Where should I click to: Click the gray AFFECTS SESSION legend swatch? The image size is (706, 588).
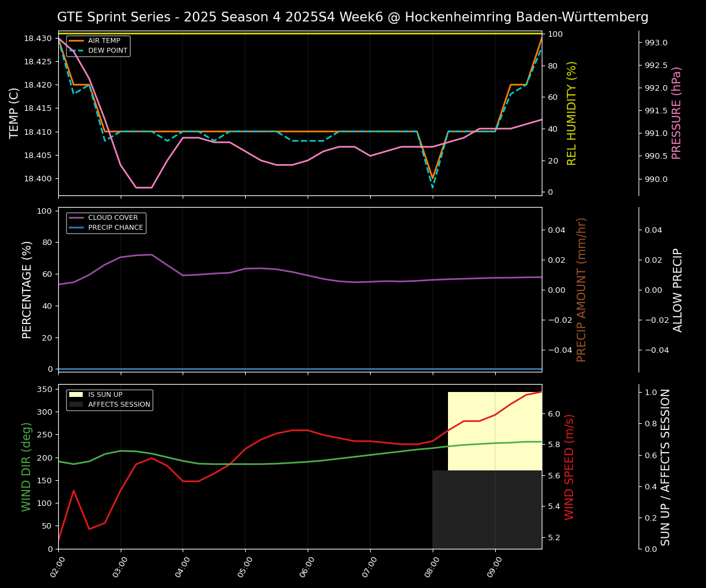tap(76, 404)
